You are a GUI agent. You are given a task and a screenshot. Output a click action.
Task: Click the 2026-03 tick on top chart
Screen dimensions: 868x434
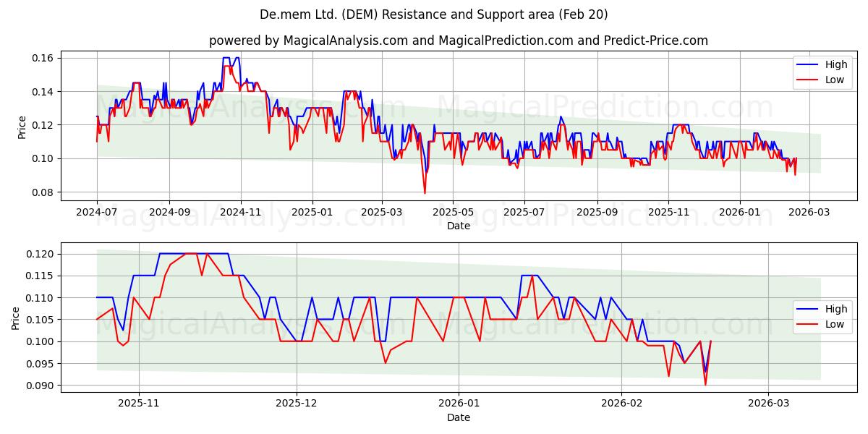tap(809, 213)
